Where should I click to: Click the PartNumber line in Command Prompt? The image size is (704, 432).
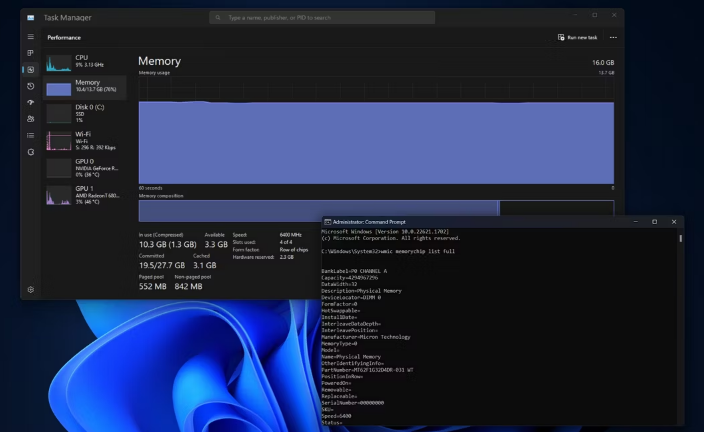point(367,370)
